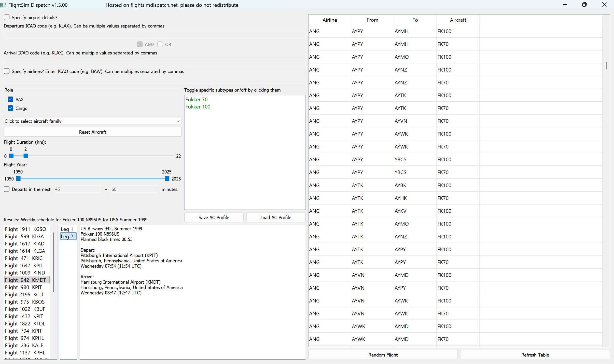This screenshot has height=364, width=614.
Task: Click the Reset Aircraft button
Action: [93, 132]
